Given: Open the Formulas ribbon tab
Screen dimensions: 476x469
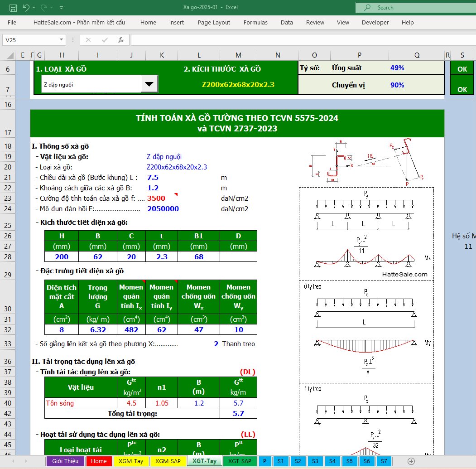Looking at the screenshot, I should click(255, 23).
